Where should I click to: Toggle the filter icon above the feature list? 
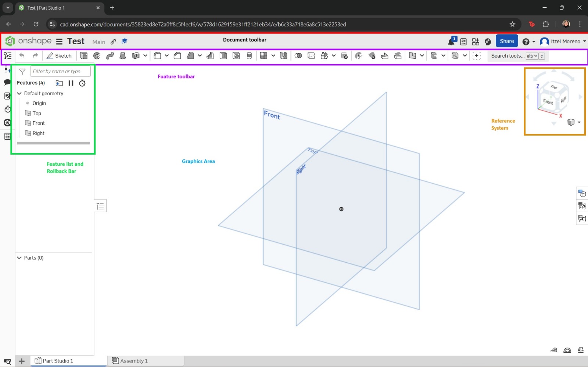coord(22,71)
